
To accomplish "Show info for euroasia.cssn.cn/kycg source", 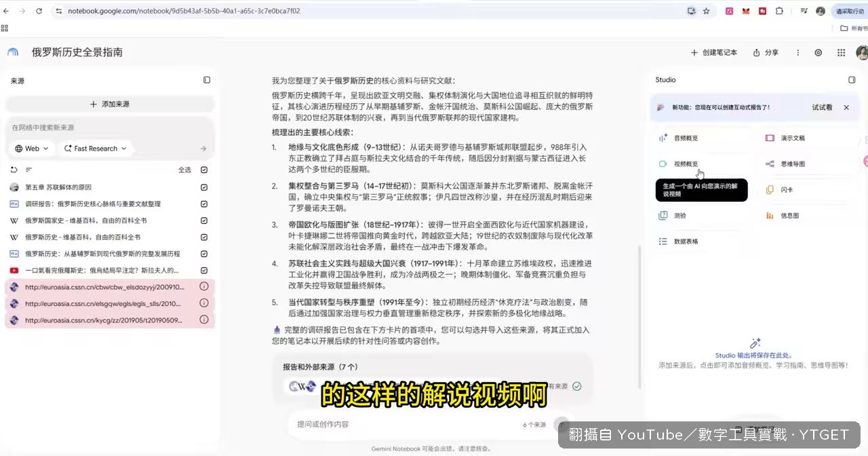I will (204, 320).
